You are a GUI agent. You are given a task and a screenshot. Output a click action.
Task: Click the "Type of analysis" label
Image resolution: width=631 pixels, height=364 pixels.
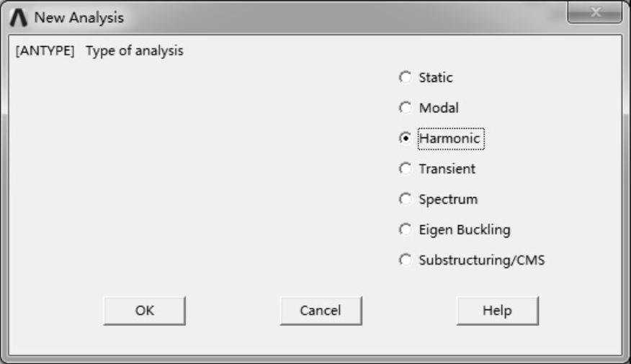(135, 52)
